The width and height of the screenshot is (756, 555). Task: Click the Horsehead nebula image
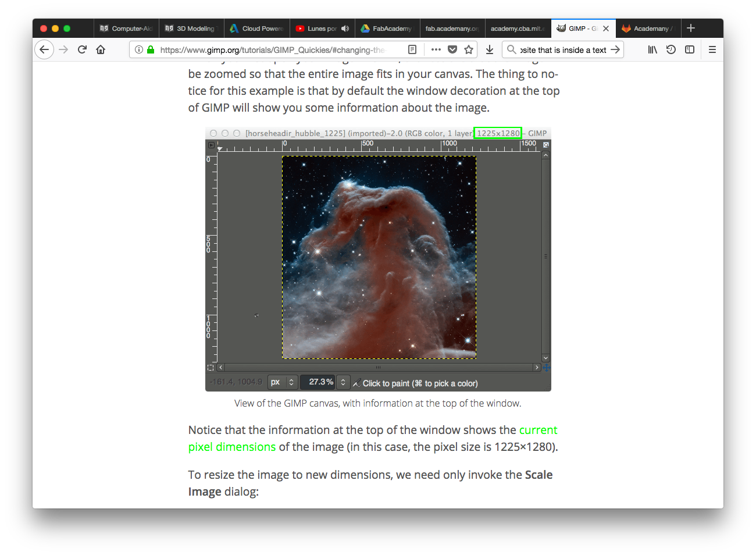point(379,257)
